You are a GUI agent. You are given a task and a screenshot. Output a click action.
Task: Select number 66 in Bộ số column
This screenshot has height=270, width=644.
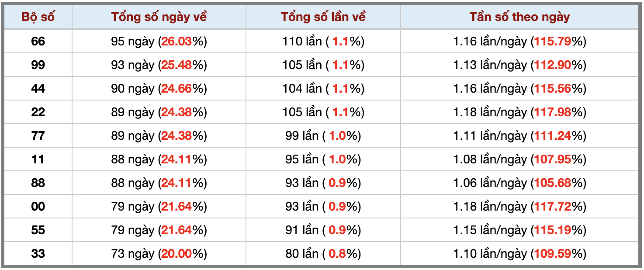click(38, 41)
